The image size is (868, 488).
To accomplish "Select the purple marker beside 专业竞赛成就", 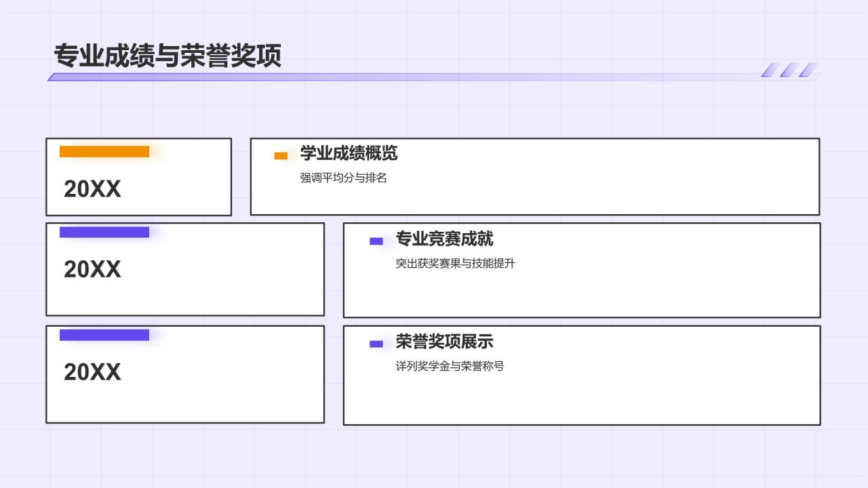I will pos(376,241).
